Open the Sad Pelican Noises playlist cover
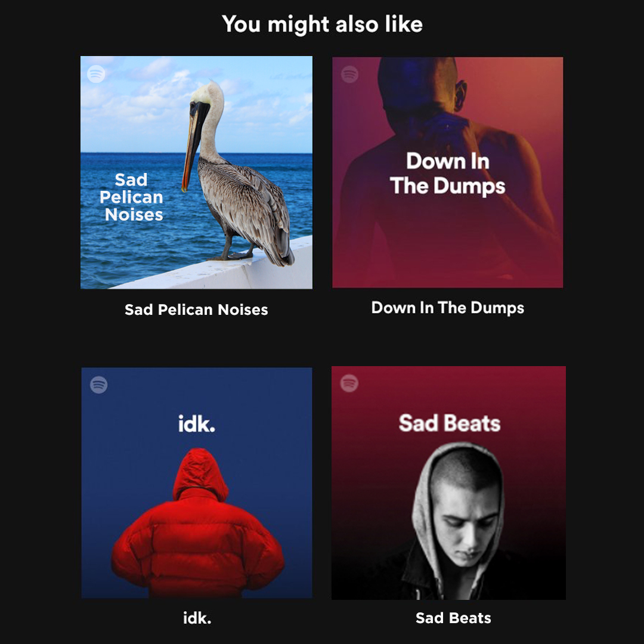The width and height of the screenshot is (644, 644). pyautogui.click(x=196, y=172)
